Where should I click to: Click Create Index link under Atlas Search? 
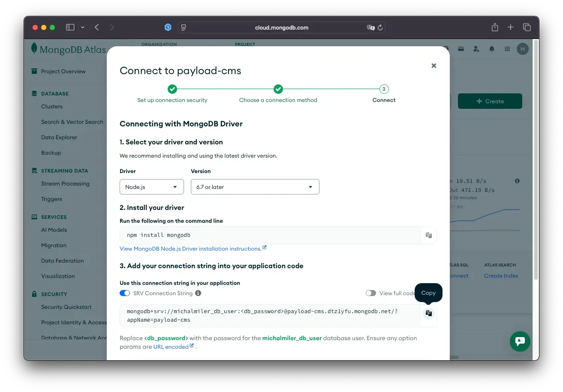[501, 275]
